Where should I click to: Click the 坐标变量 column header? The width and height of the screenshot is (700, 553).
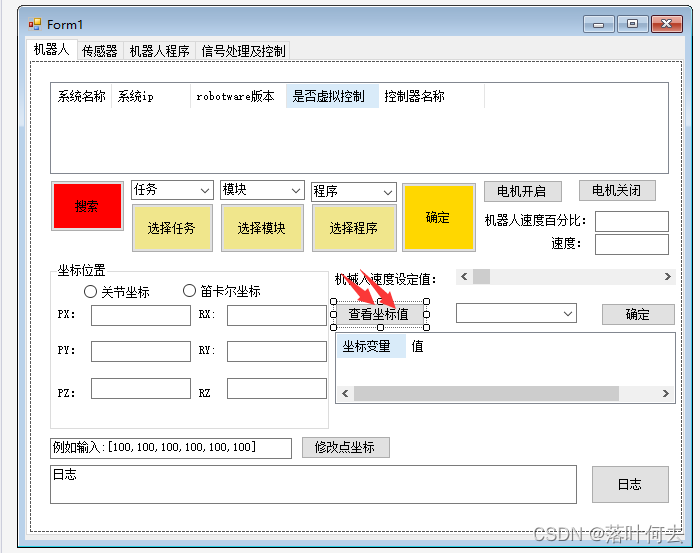coord(371,346)
